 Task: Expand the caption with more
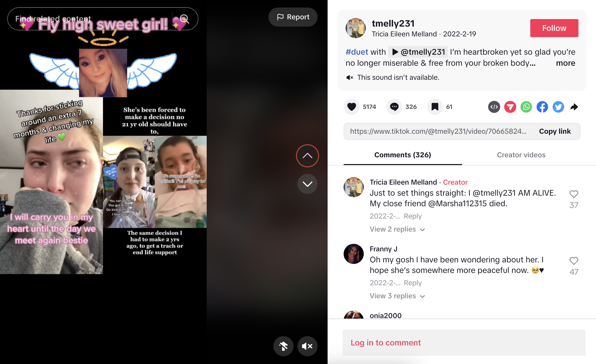click(x=565, y=63)
